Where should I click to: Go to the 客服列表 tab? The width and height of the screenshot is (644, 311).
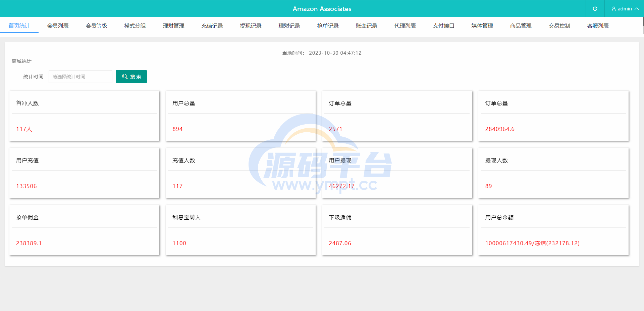[x=598, y=26]
